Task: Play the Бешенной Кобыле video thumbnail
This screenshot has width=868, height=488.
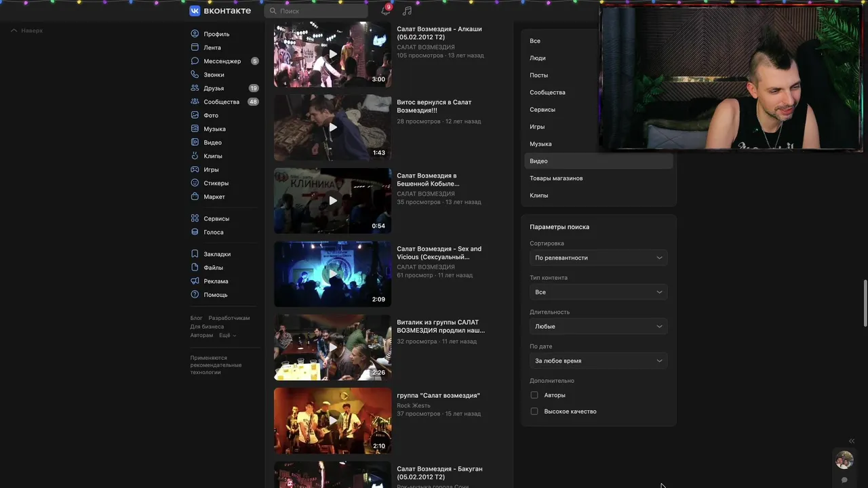Action: pos(332,201)
